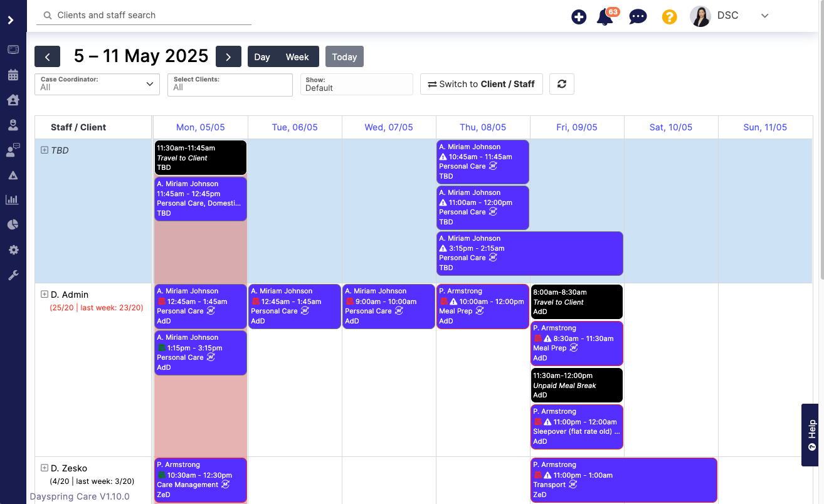This screenshot has width=824, height=504.
Task: Open the staff person icon in sidebar
Action: click(13, 125)
